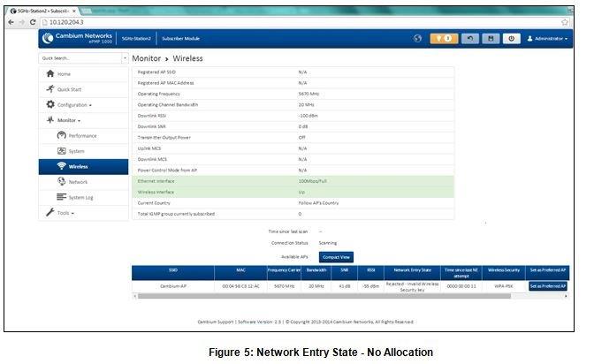Set Cambium-AP as Preferred AP
This screenshot has height=364, width=594.
tap(548, 286)
